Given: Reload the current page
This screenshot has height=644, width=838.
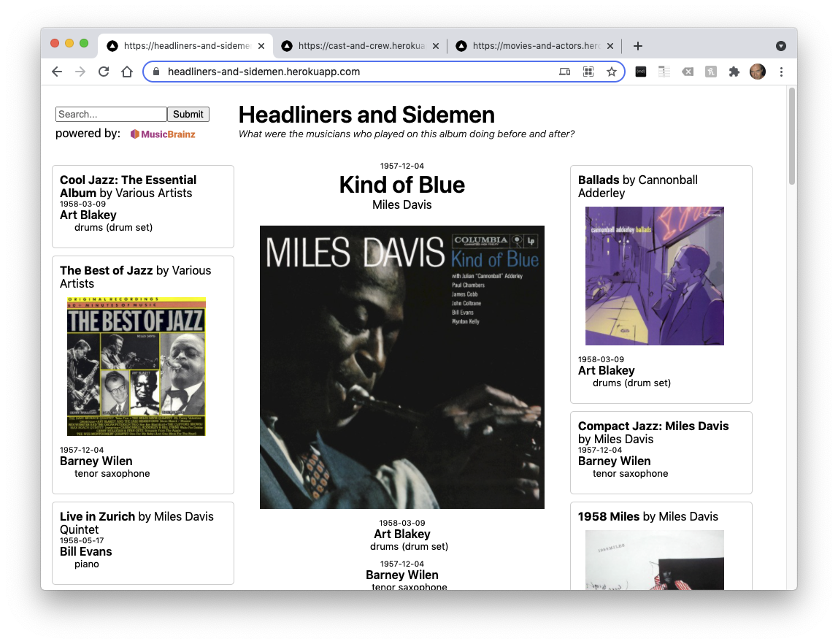Looking at the screenshot, I should pos(104,72).
